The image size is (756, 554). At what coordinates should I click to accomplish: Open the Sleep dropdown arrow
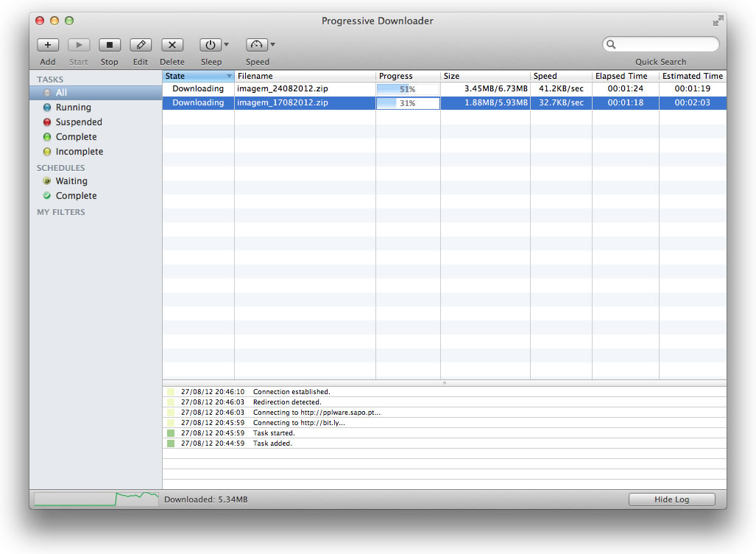coord(227,45)
